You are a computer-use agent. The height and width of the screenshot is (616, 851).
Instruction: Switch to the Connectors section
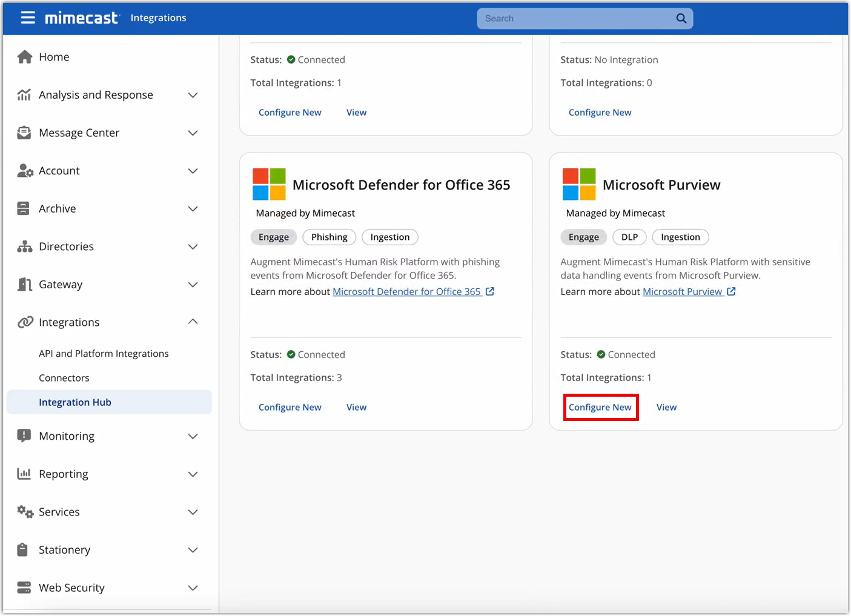point(64,377)
